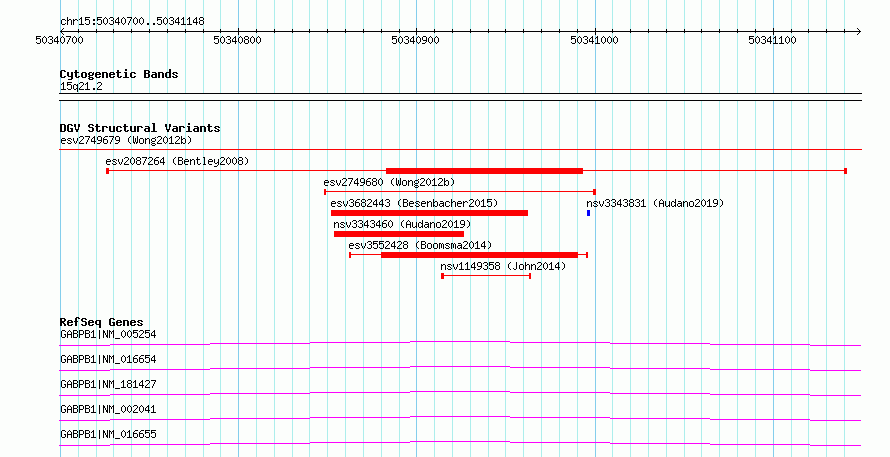This screenshot has width=890, height=457.
Task: Click the chr15:50340700..50341148 region label
Action: [132, 22]
